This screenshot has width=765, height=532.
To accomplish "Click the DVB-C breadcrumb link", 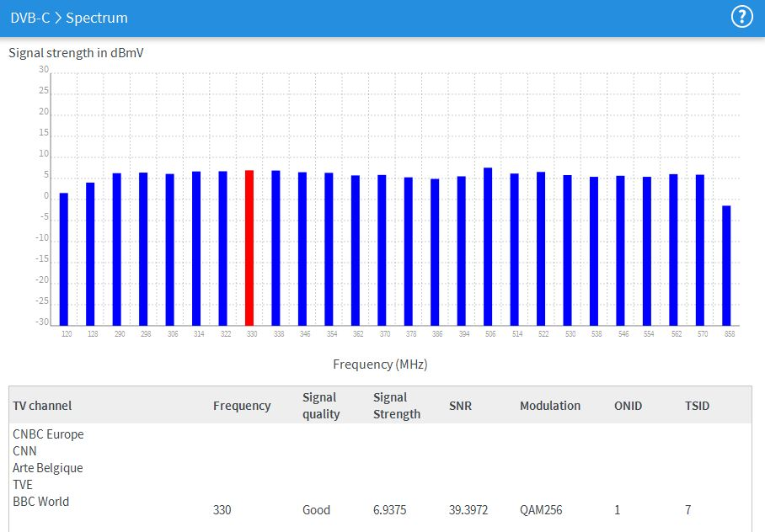I will (29, 18).
